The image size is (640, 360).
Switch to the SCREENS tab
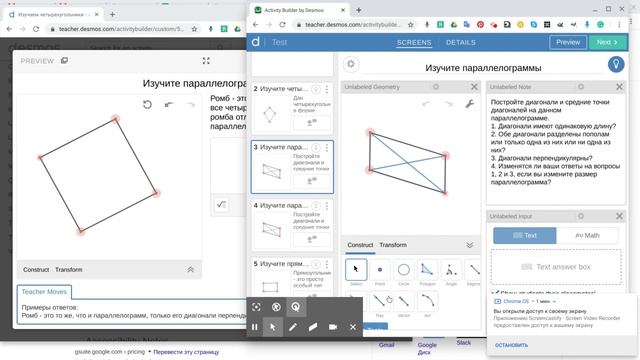(x=414, y=42)
